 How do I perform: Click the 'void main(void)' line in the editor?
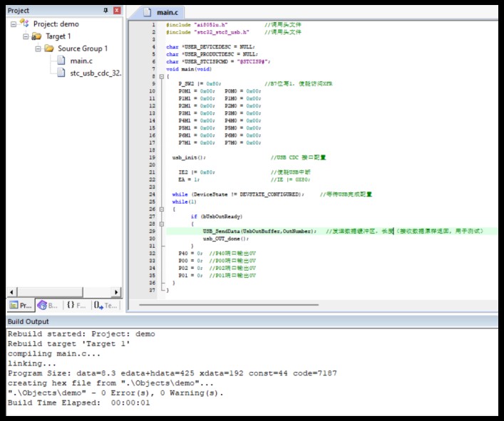[189, 69]
